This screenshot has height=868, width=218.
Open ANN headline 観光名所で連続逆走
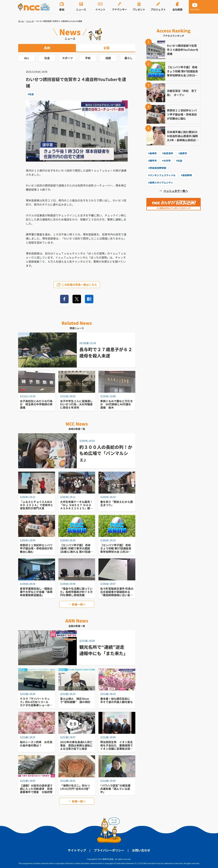point(77,648)
